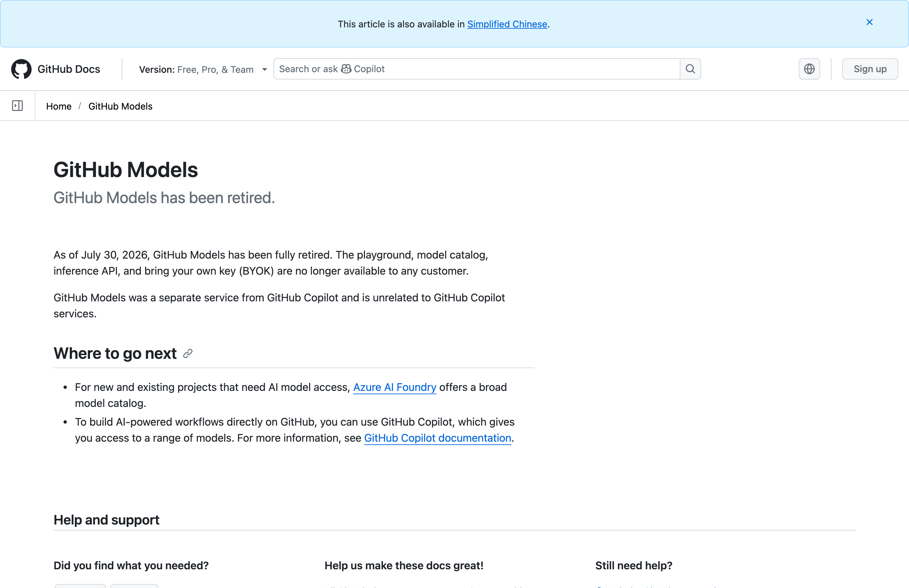The height and width of the screenshot is (588, 909).
Task: Copy the Where to go next anchor link icon
Action: [x=187, y=353]
